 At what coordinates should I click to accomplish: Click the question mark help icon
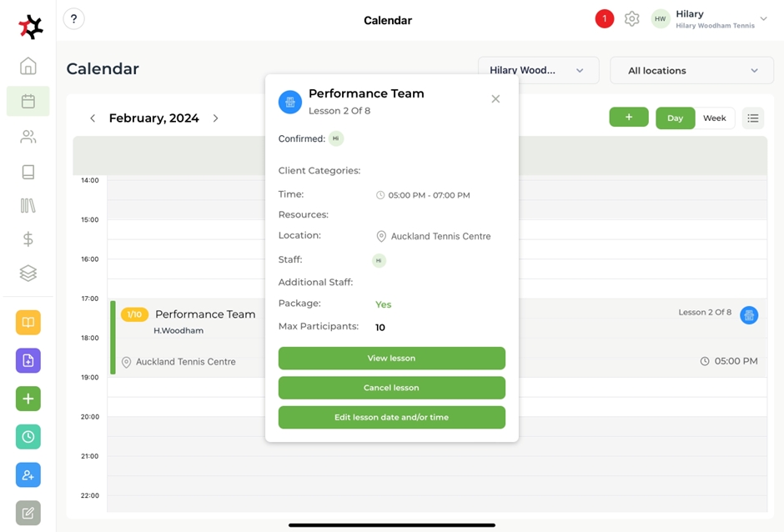74,19
